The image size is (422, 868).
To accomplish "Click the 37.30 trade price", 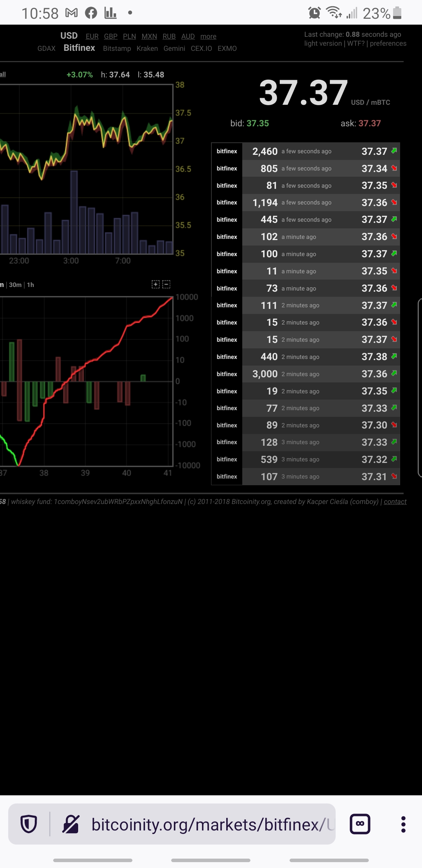I will pyautogui.click(x=374, y=425).
